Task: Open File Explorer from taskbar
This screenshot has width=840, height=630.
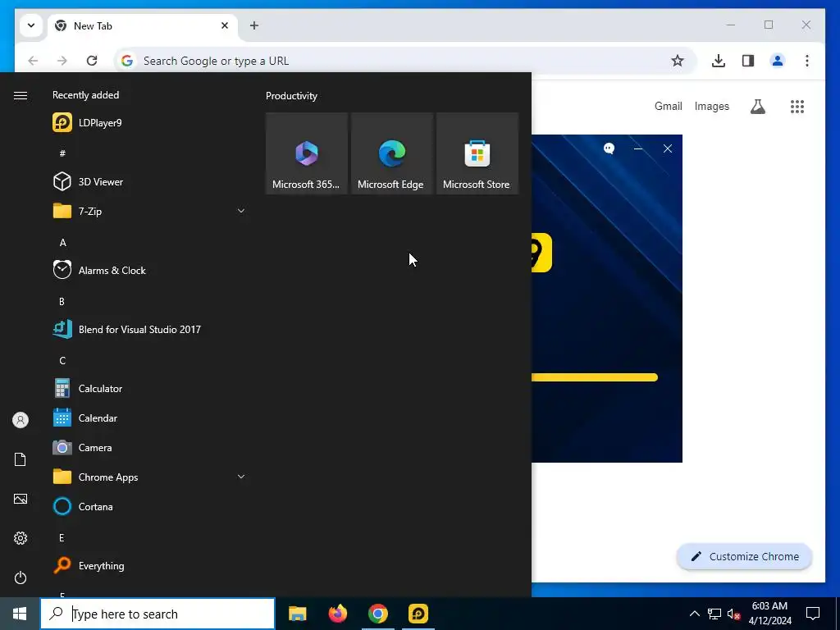Action: 297,614
